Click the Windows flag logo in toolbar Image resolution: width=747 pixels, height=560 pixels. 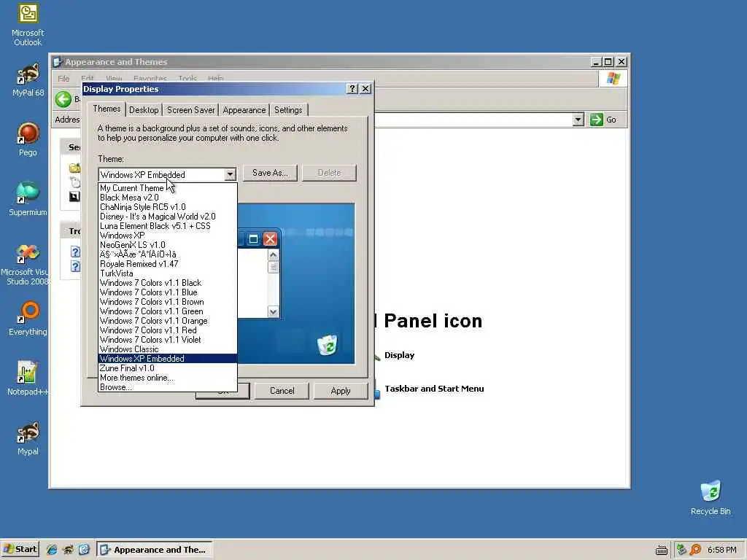[x=613, y=79]
